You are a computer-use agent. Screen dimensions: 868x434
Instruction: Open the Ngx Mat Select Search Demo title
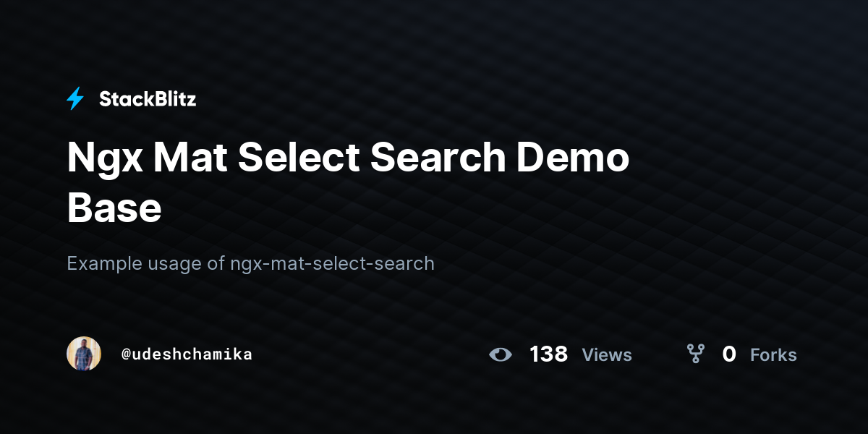348,183
